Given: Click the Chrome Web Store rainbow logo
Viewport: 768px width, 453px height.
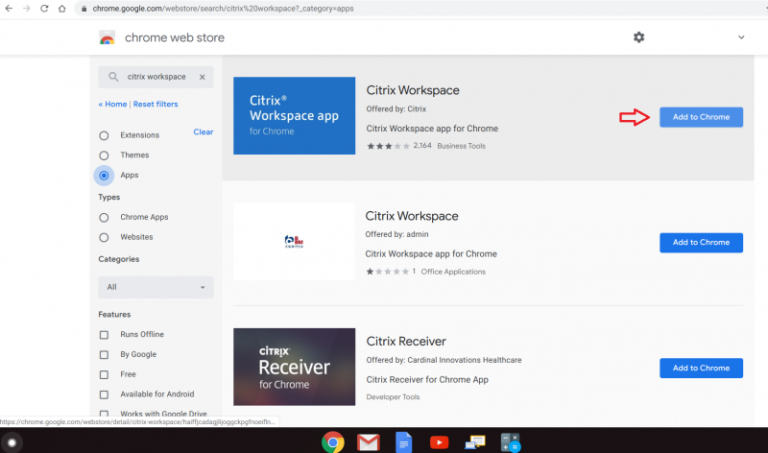Looking at the screenshot, I should 107,38.
